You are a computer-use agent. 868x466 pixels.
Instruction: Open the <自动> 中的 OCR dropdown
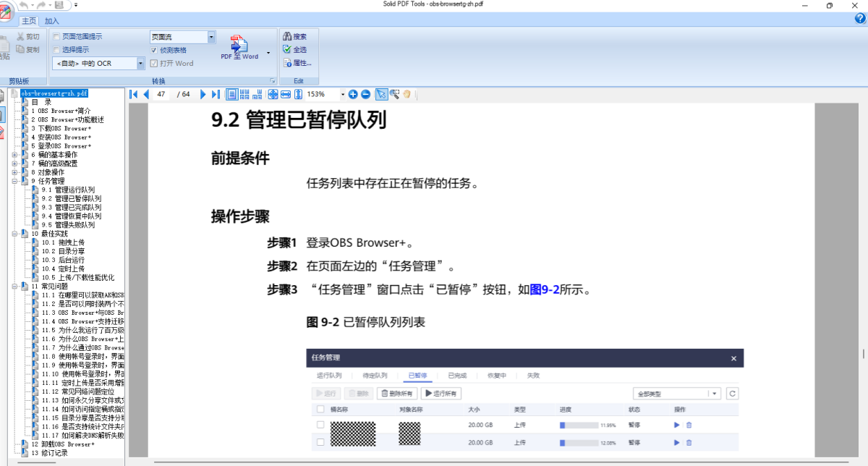tap(141, 64)
